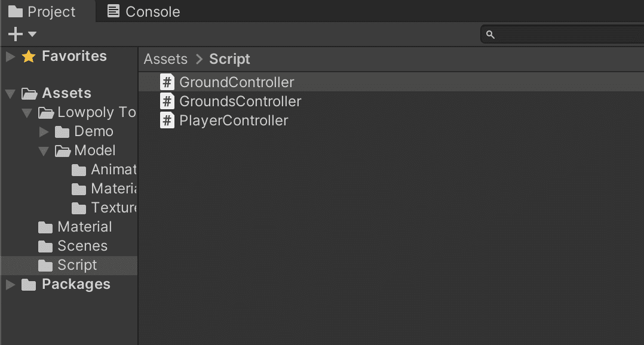Click the Material folder icon
Screen dimensions: 644x345
[45, 227]
